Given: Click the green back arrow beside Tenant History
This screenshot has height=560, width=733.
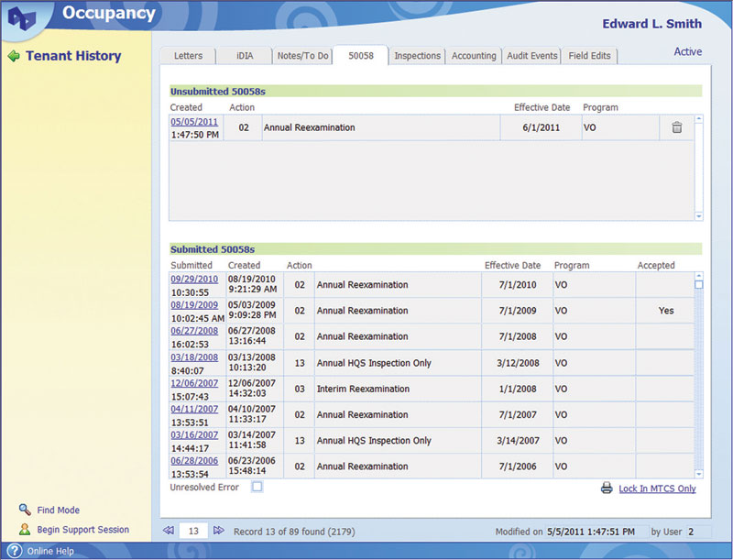Looking at the screenshot, I should 14,56.
